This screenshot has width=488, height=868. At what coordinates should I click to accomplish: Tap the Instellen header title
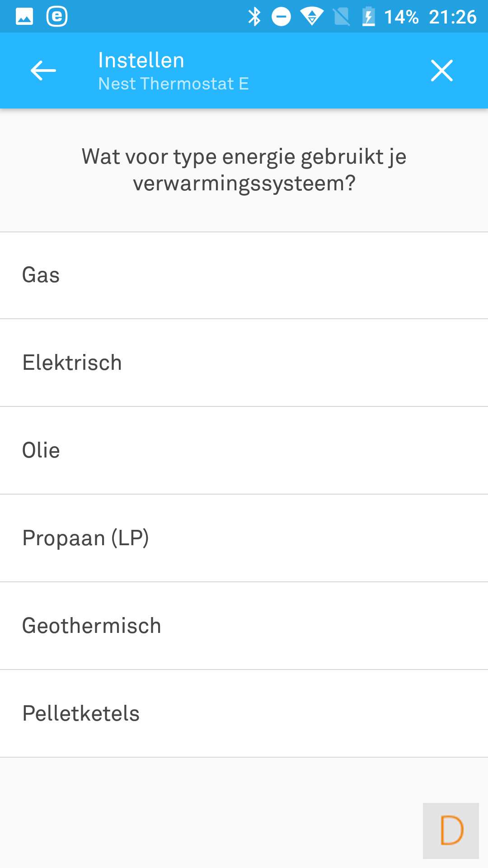click(141, 60)
